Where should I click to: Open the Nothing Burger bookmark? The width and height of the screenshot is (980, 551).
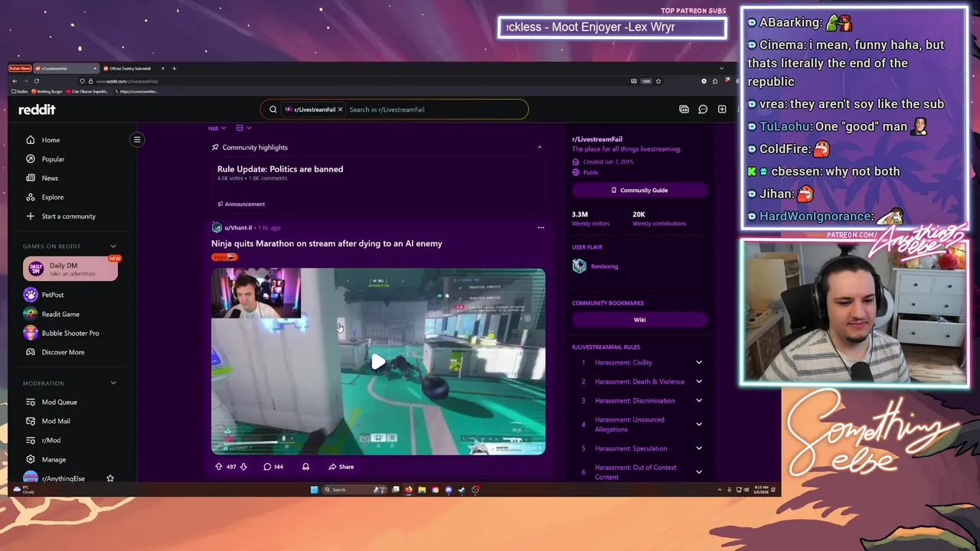tap(47, 91)
